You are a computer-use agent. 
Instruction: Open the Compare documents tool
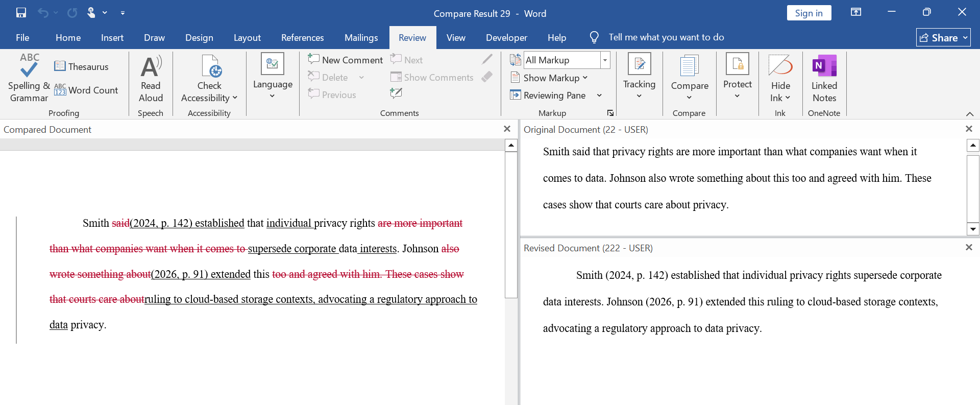pos(690,78)
